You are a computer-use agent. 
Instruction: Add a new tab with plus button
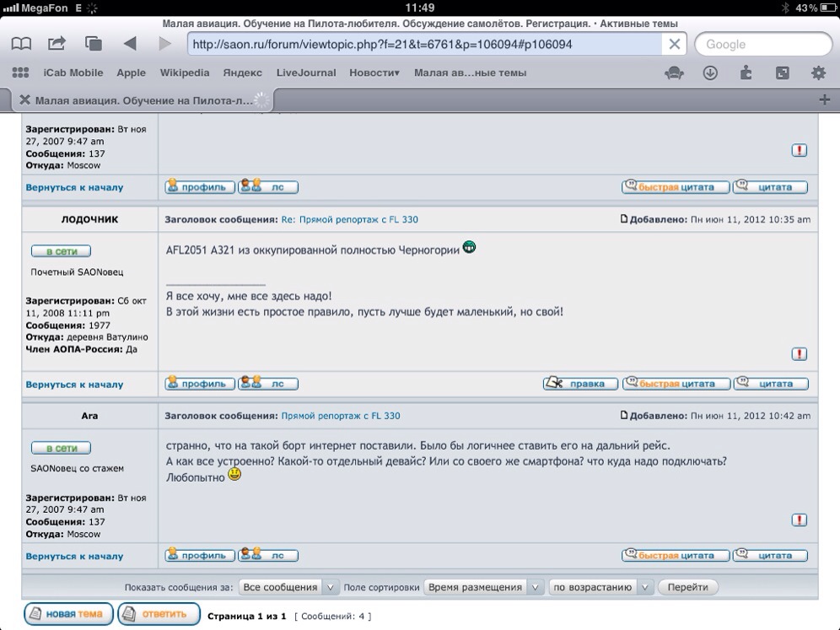point(824,100)
